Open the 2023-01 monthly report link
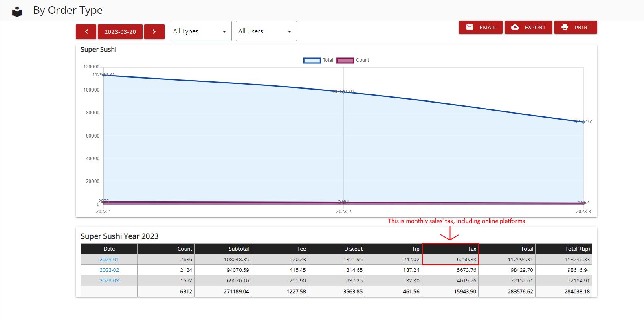Screen dimensions: 644x321 tap(109, 260)
